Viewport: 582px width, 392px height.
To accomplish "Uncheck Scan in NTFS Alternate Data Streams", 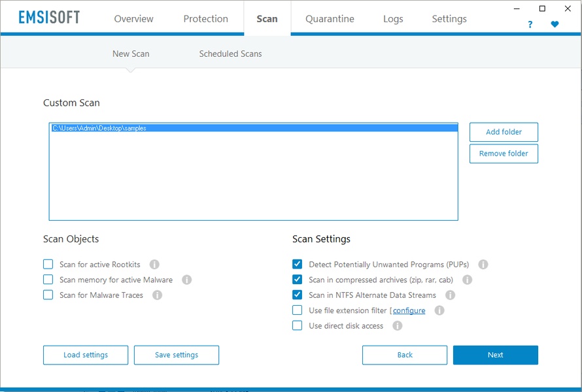I will (298, 295).
